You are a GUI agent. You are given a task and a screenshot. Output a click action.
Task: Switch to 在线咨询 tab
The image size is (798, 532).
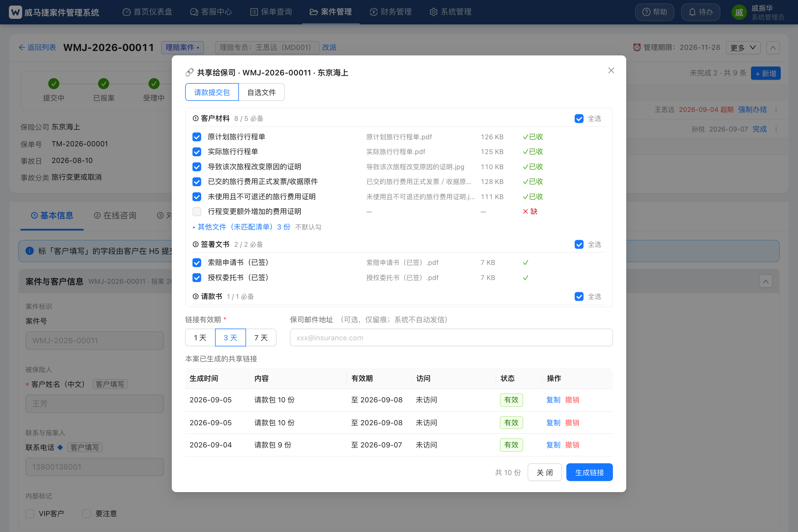pos(115,215)
